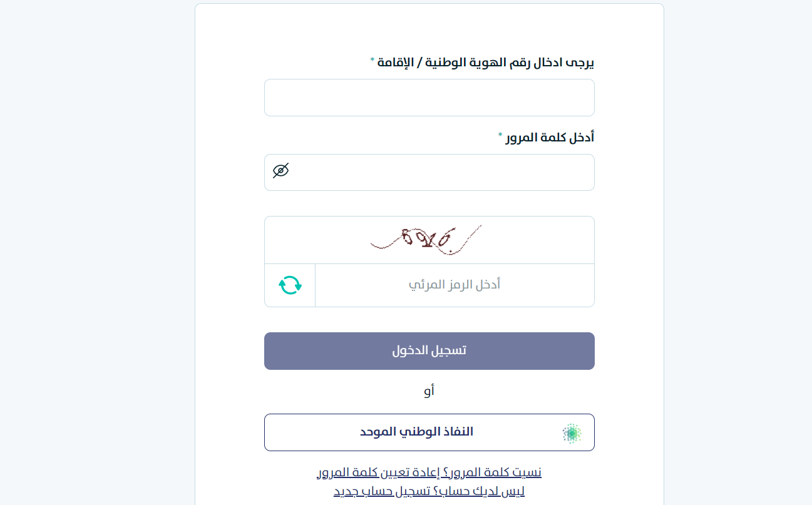Screen dimensions: 812x505
Task: Click the أدخل الرمز المرئي placeholder text
Action: point(455,285)
